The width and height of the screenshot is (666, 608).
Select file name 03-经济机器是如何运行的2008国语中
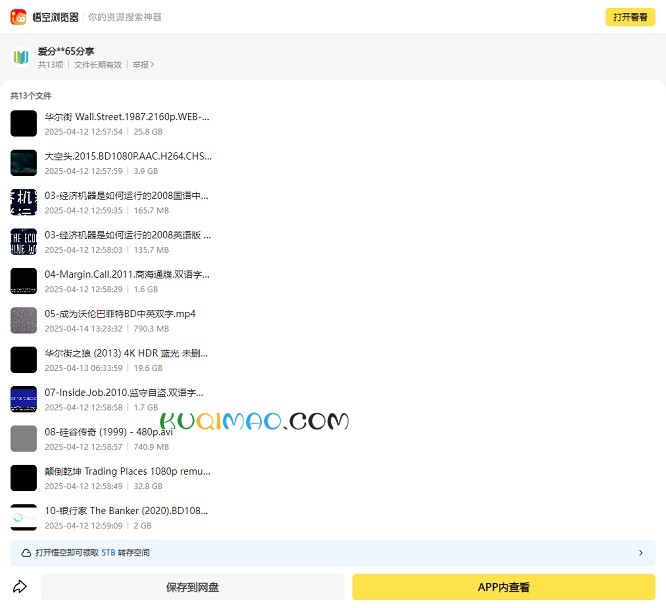coord(127,196)
